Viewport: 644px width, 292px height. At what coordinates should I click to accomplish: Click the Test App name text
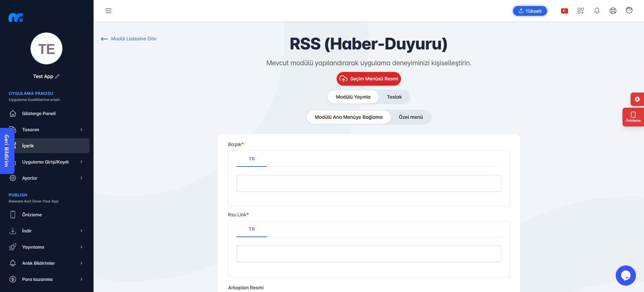point(43,76)
